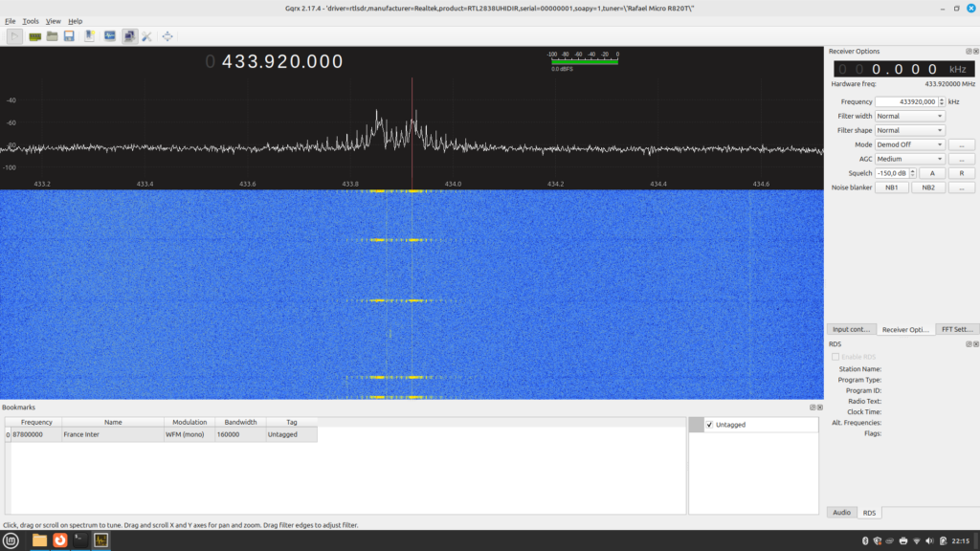Expand the Mode dropdown showing Demod Off
The image size is (980, 551).
click(909, 144)
